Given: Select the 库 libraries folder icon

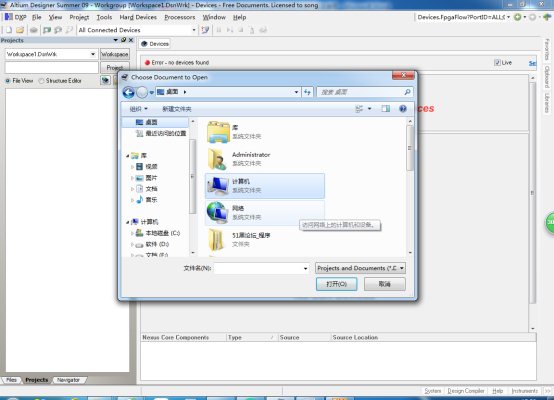Looking at the screenshot, I should 218,133.
